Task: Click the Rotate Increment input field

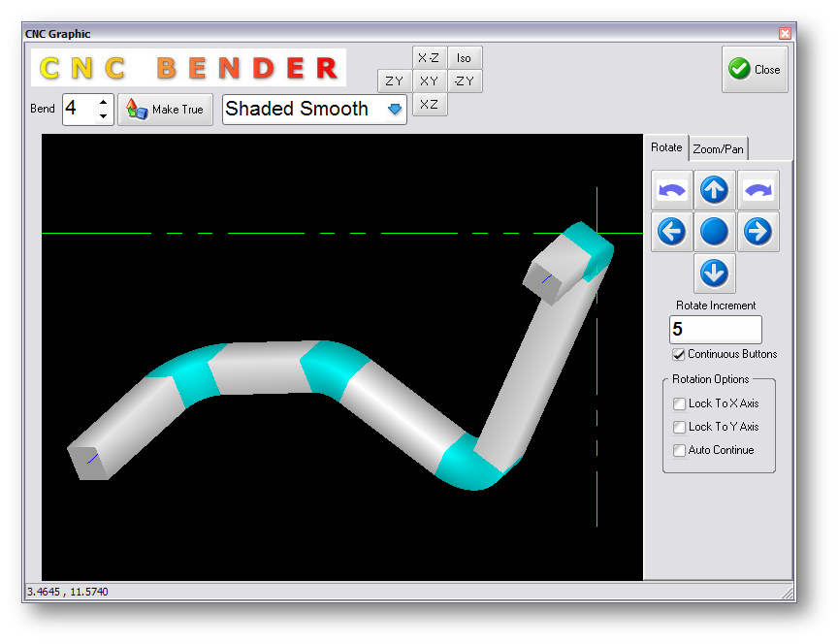Action: click(715, 330)
